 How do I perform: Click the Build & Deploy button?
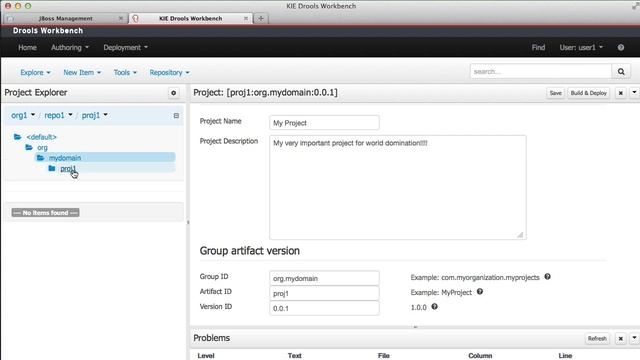point(588,93)
